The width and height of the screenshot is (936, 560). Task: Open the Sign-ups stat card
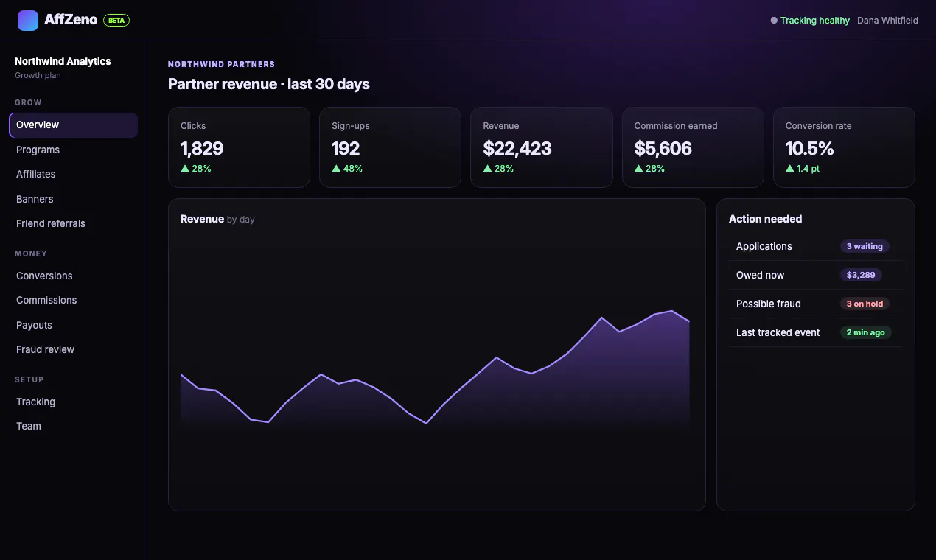pos(390,147)
